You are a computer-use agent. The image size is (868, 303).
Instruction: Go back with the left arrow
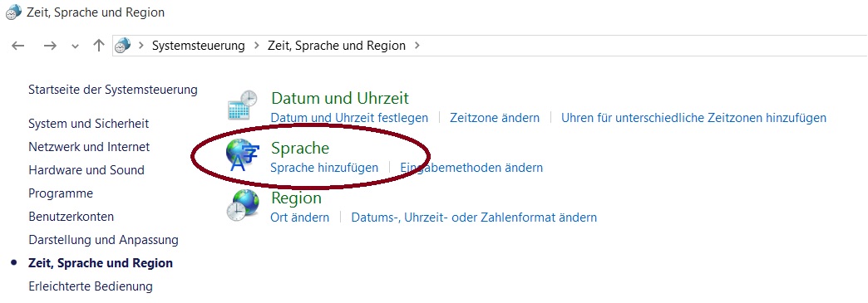18,46
